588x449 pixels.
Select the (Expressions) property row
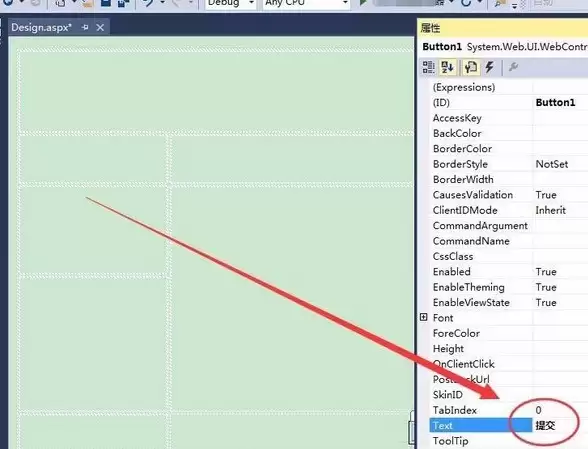point(508,87)
